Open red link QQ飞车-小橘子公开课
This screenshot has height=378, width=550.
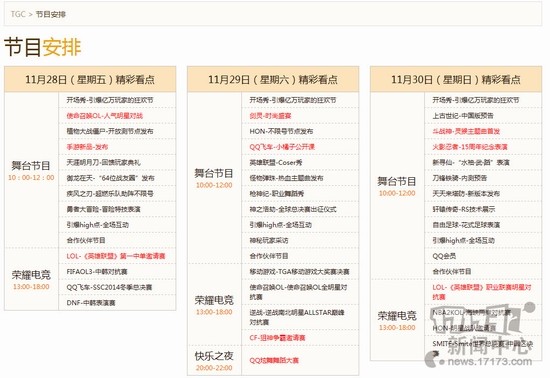[282, 147]
